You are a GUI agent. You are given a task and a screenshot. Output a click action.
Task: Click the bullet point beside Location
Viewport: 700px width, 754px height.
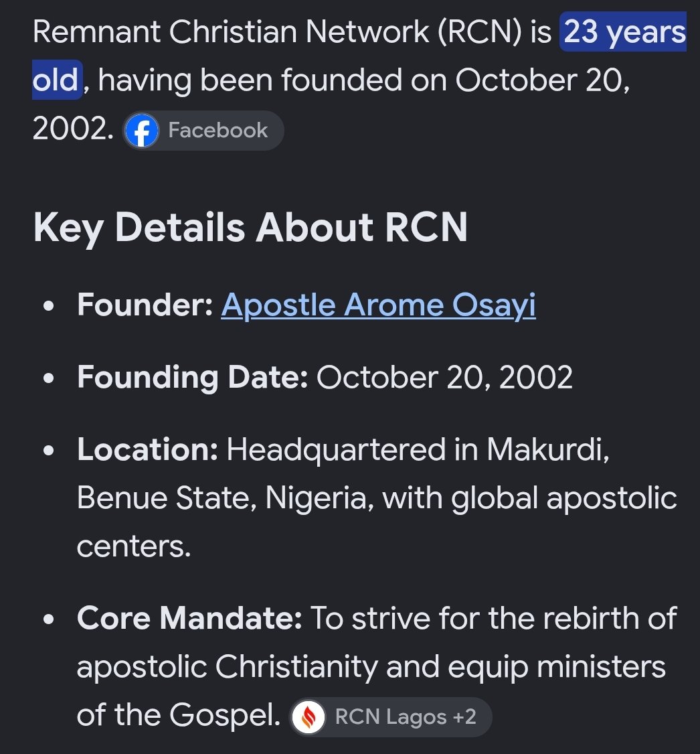(x=49, y=451)
